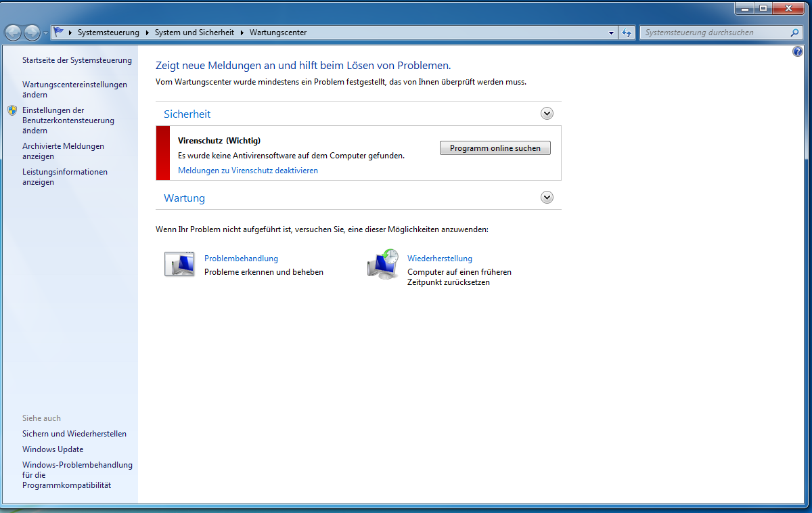Open the Problembehandlung link
This screenshot has width=812, height=513.
(x=241, y=259)
